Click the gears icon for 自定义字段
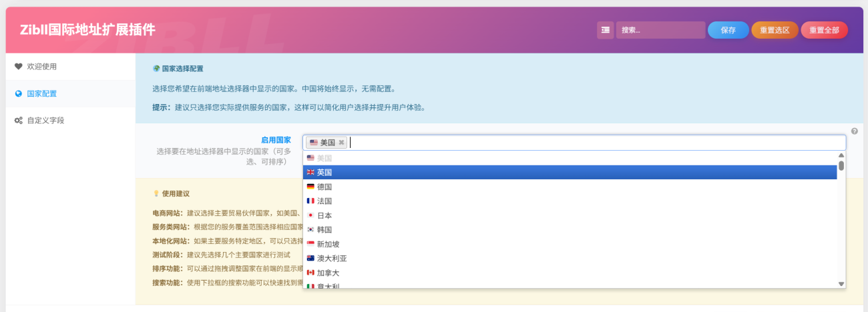Screen dimensions: 868x312 [19, 121]
